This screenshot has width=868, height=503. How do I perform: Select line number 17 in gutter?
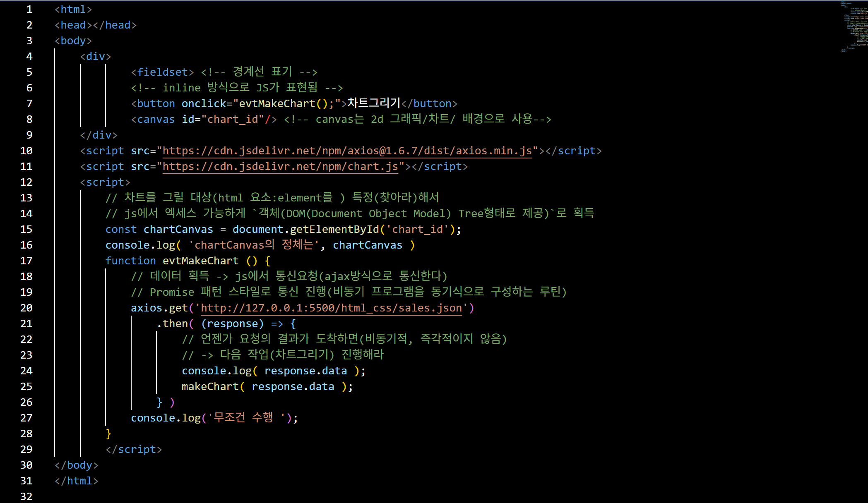coord(26,261)
